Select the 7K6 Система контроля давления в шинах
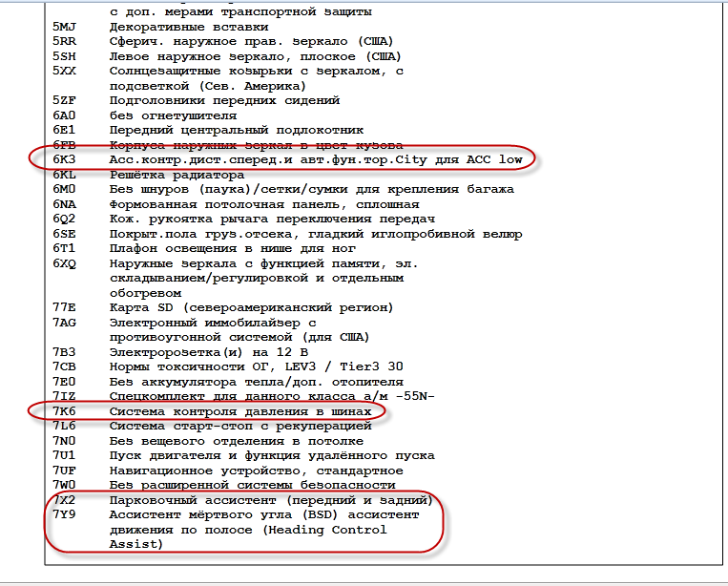This screenshot has height=586, width=728. pos(212,411)
